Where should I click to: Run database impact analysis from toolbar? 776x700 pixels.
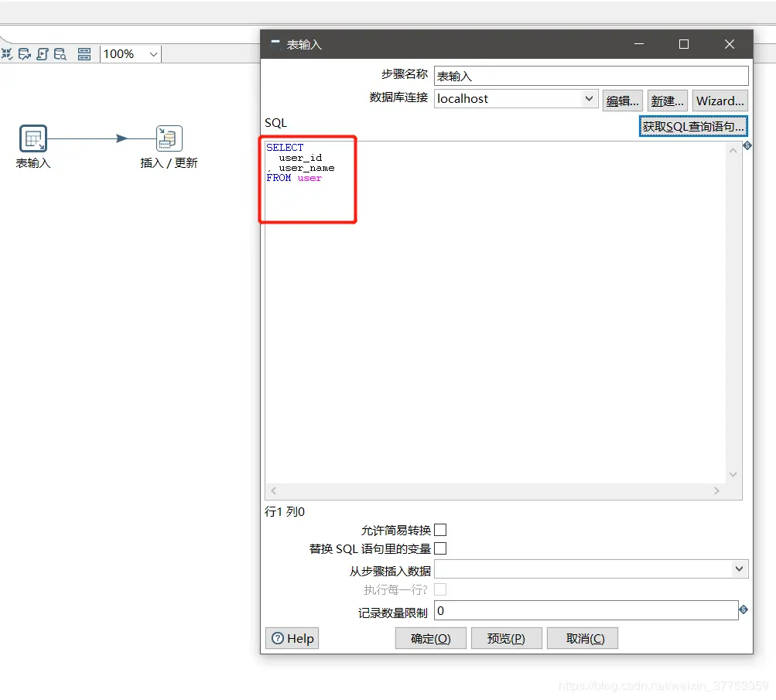24,53
